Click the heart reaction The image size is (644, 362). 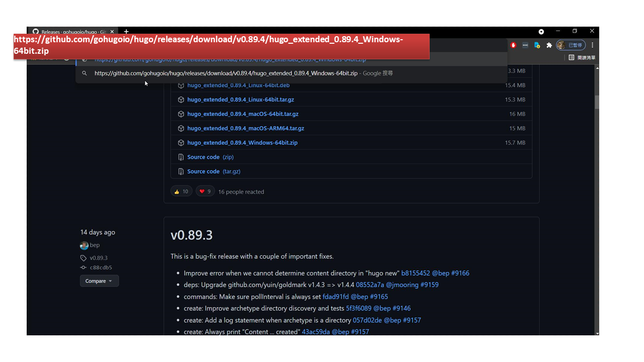pyautogui.click(x=205, y=192)
